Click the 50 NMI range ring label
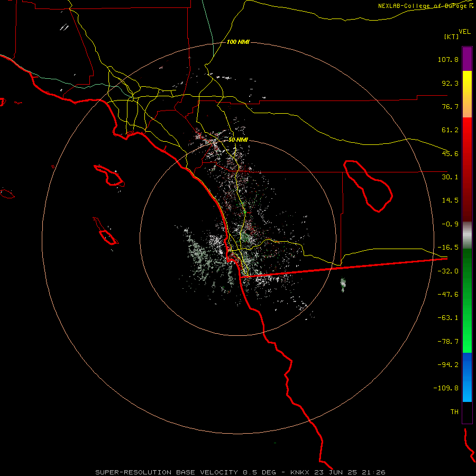 pyautogui.click(x=239, y=140)
